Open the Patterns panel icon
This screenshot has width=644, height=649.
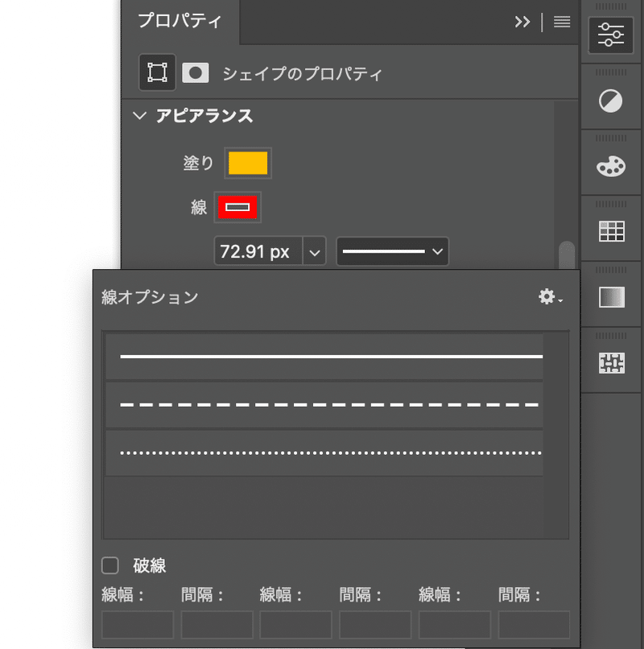pos(611,363)
